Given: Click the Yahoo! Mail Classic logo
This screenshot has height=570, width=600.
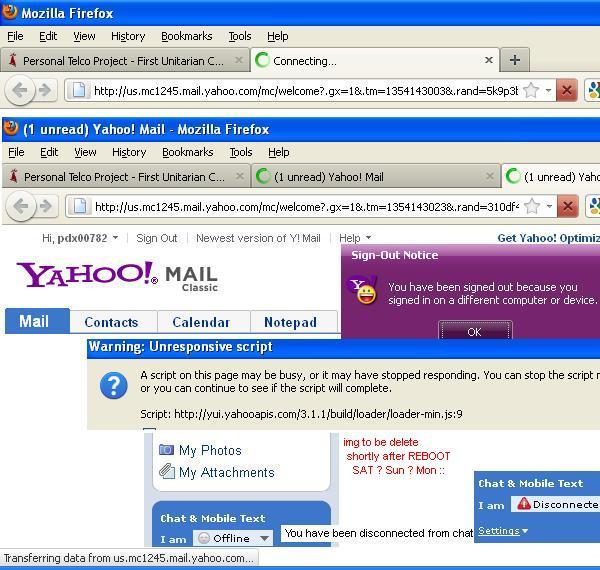Looking at the screenshot, I should (117, 276).
